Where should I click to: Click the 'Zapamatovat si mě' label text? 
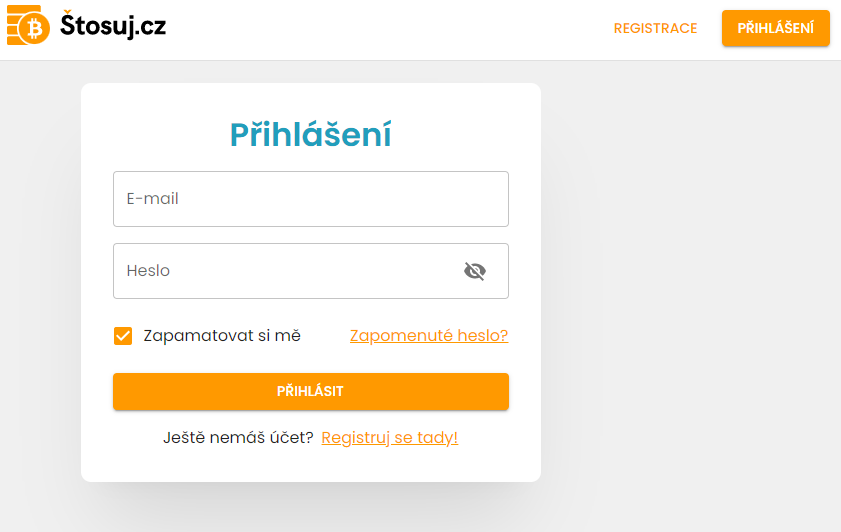222,336
